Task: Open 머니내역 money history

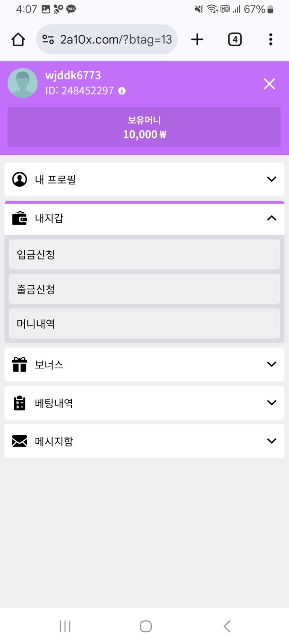Action: [x=144, y=323]
